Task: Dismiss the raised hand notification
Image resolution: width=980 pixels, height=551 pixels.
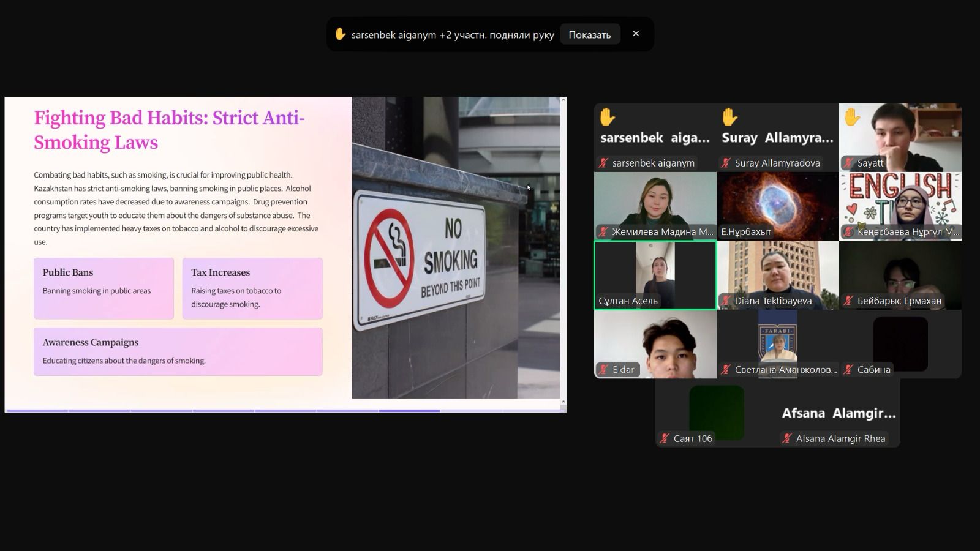Action: 636,34
